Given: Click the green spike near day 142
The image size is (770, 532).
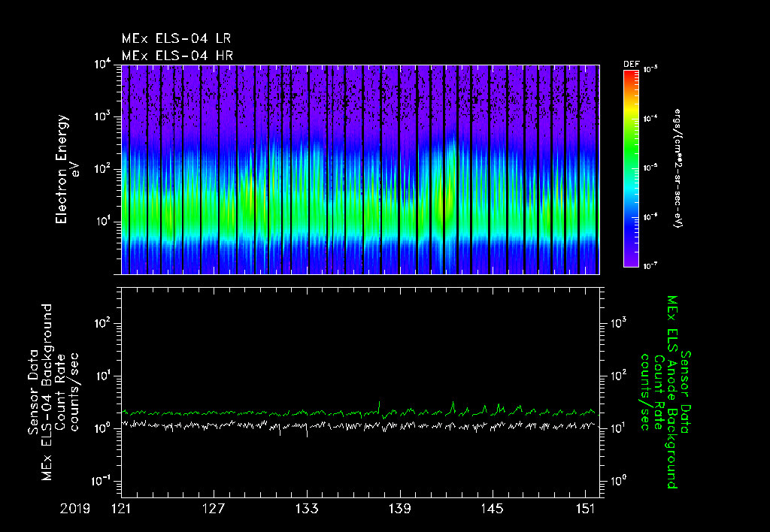Looking at the screenshot, I should click(x=453, y=405).
